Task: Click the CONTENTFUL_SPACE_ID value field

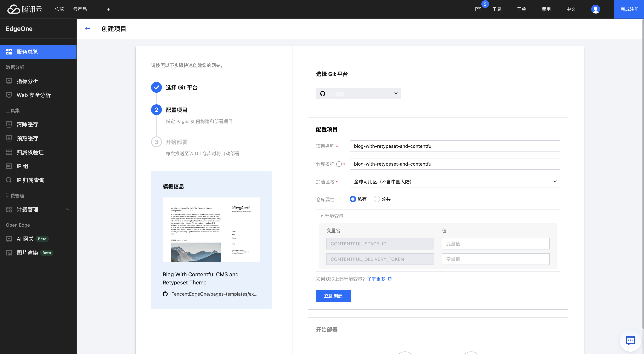Action: (x=495, y=244)
